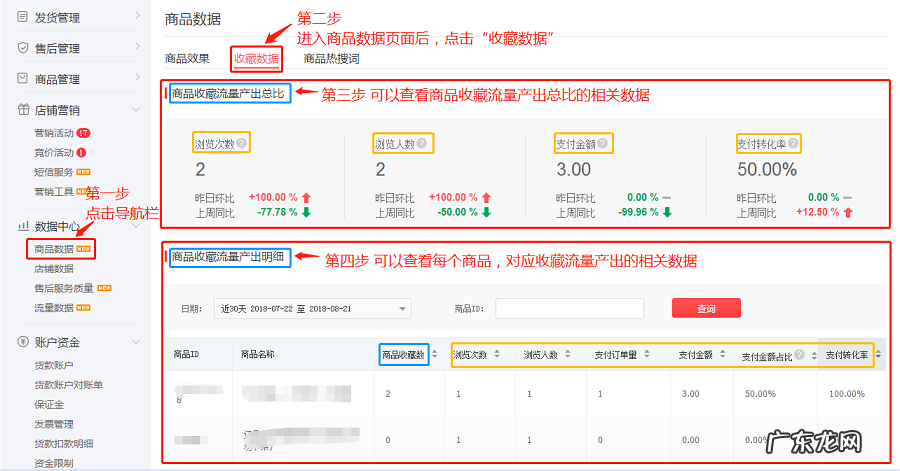Viewport: 900px width, 471px height.
Task: Open 店铺数据 under 数据中心
Action: coord(54,268)
